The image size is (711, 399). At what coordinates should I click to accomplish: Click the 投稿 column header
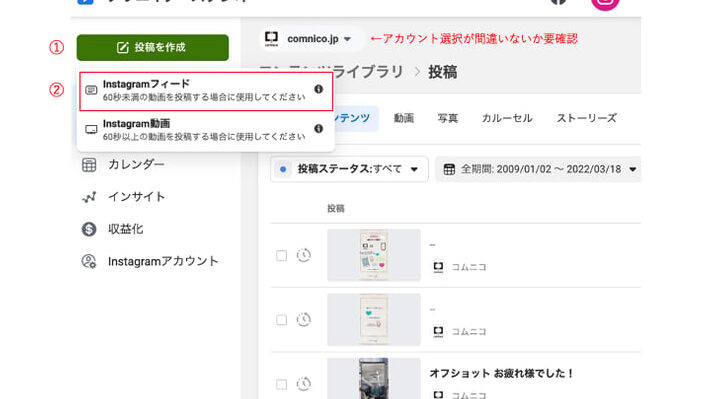pos(336,209)
